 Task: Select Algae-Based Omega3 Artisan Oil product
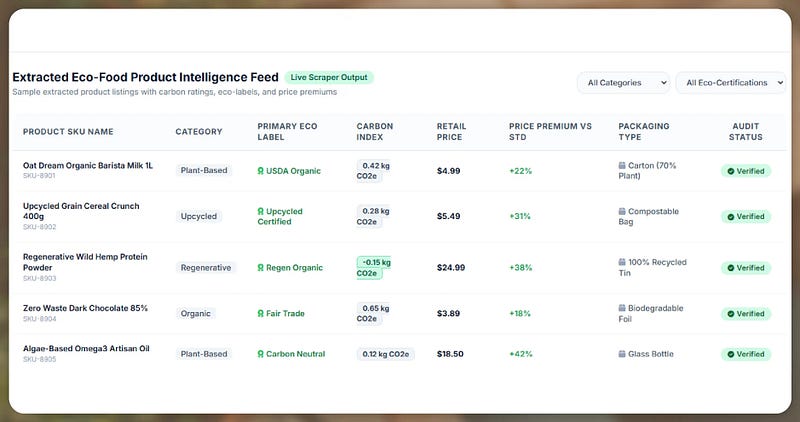pyautogui.click(x=86, y=349)
